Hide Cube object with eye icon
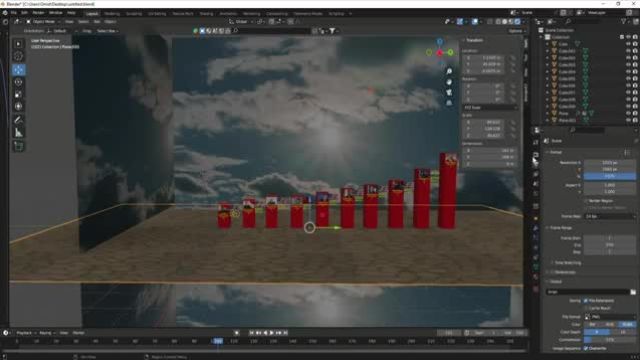This screenshot has height=360, width=640. 628,44
